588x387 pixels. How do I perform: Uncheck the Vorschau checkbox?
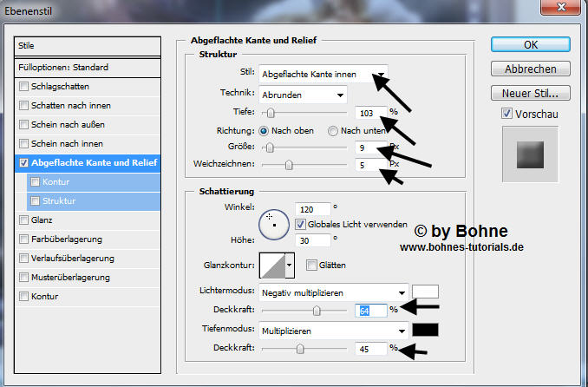tap(506, 114)
